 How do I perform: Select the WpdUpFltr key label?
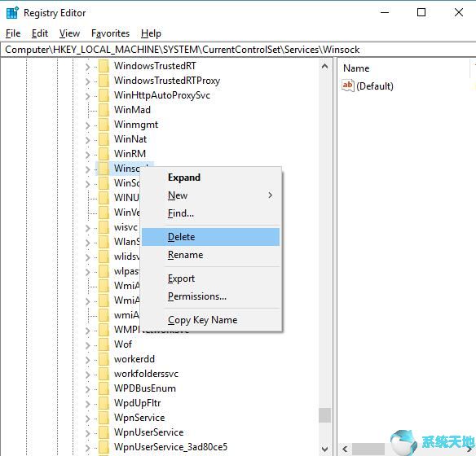[x=137, y=403]
